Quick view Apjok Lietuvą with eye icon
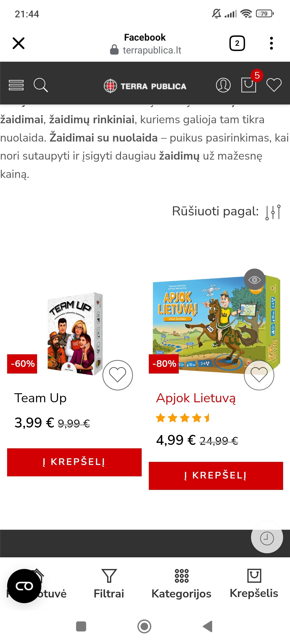290x644 pixels. [x=255, y=279]
